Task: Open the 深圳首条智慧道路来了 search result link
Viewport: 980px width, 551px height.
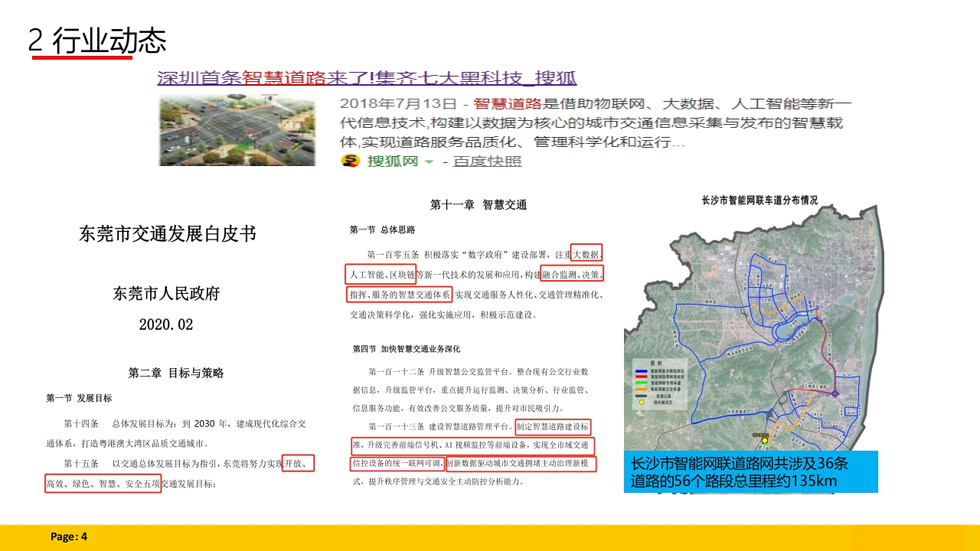Action: 367,78
